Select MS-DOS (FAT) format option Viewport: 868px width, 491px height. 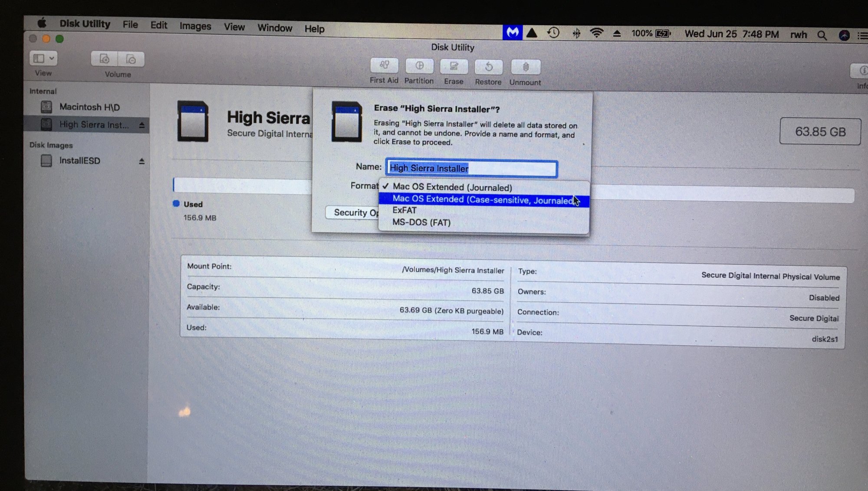[x=421, y=222]
